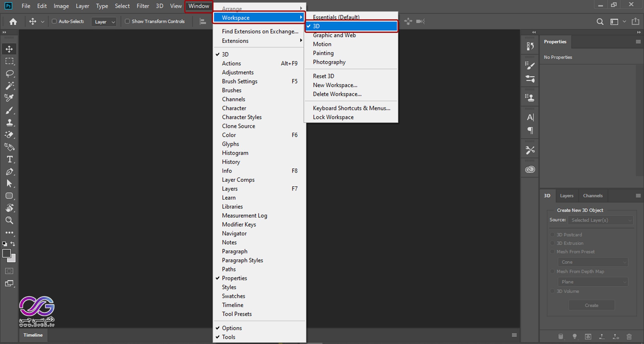Open the Character panel icon
Viewport: 644px width, 344px height.
point(530,117)
